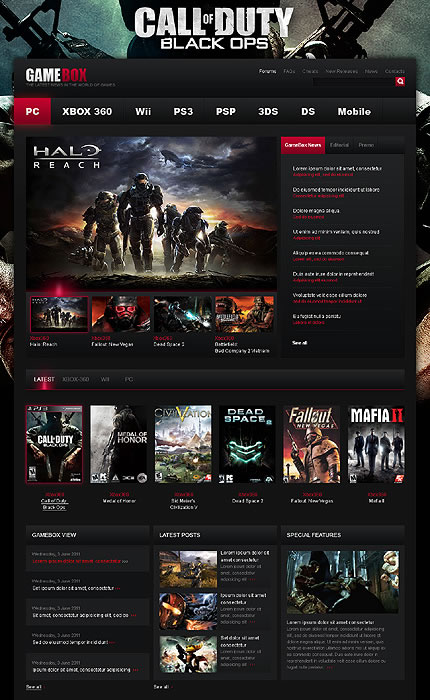Switch to the Promo tab
This screenshot has width=430, height=700.
[366, 145]
